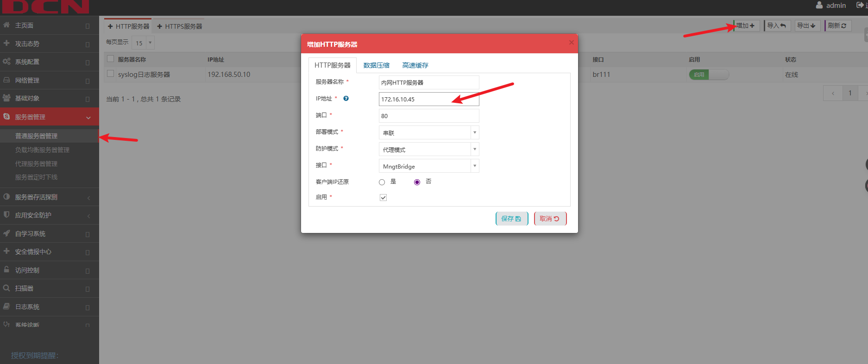The height and width of the screenshot is (364, 868).
Task: Click the server icon beside 服务器管理
Action: pyautogui.click(x=6, y=116)
